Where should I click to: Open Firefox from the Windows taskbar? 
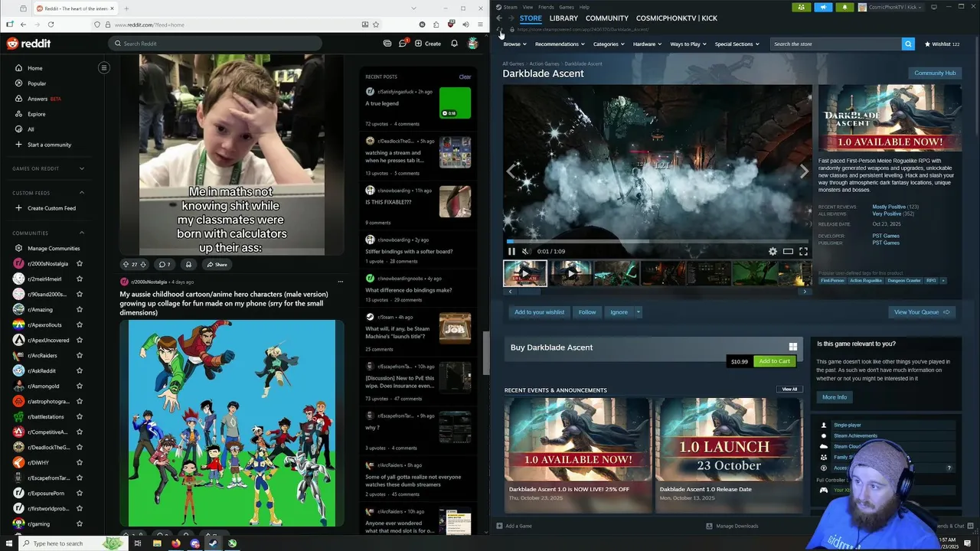pyautogui.click(x=175, y=543)
